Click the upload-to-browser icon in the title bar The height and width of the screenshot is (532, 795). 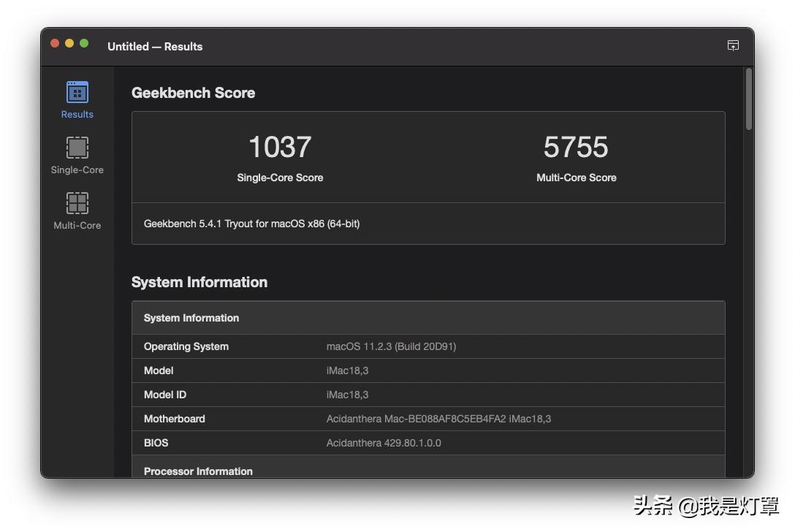pos(733,45)
